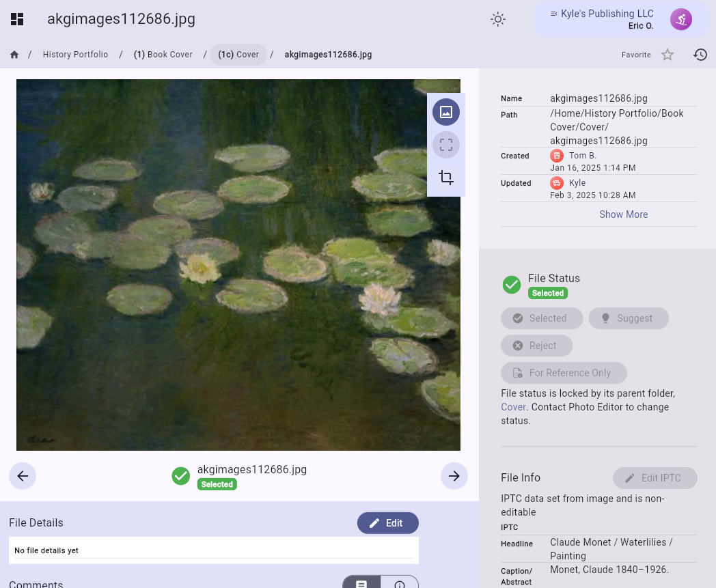
Task: Open the dashboard grid icon
Action: (17, 19)
